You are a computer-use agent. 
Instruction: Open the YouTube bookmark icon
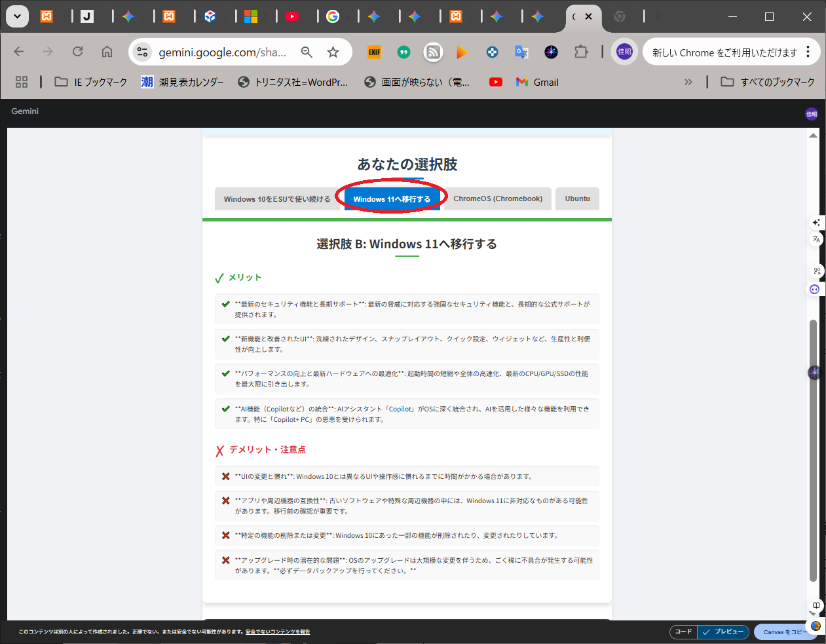(496, 82)
